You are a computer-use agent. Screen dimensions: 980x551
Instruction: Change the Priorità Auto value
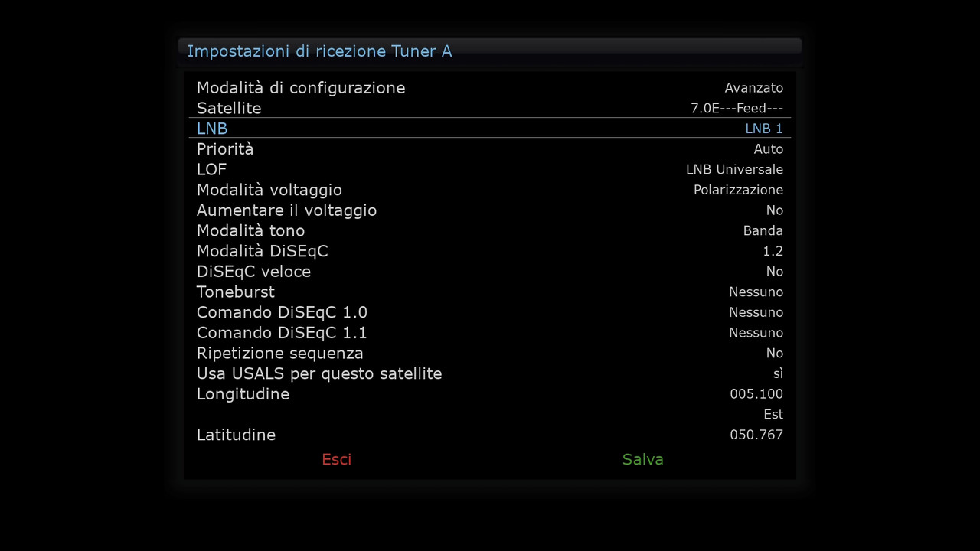pyautogui.click(x=769, y=149)
